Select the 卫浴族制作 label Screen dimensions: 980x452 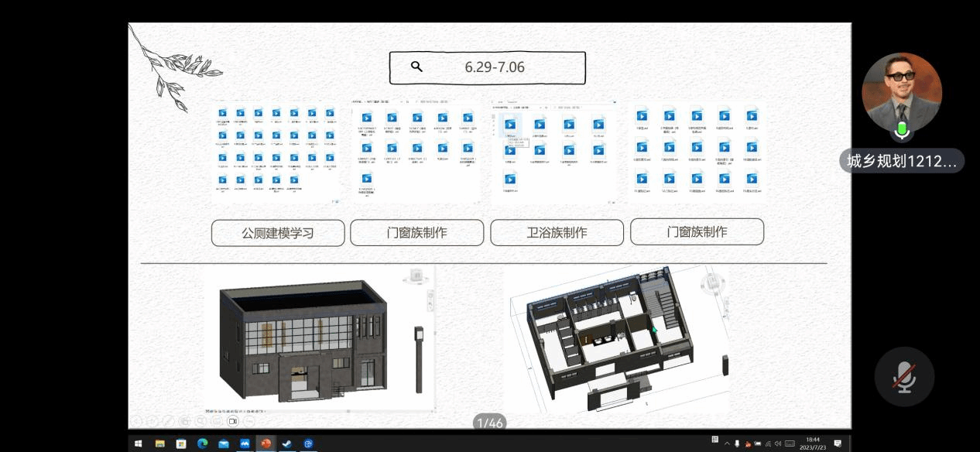tap(557, 233)
